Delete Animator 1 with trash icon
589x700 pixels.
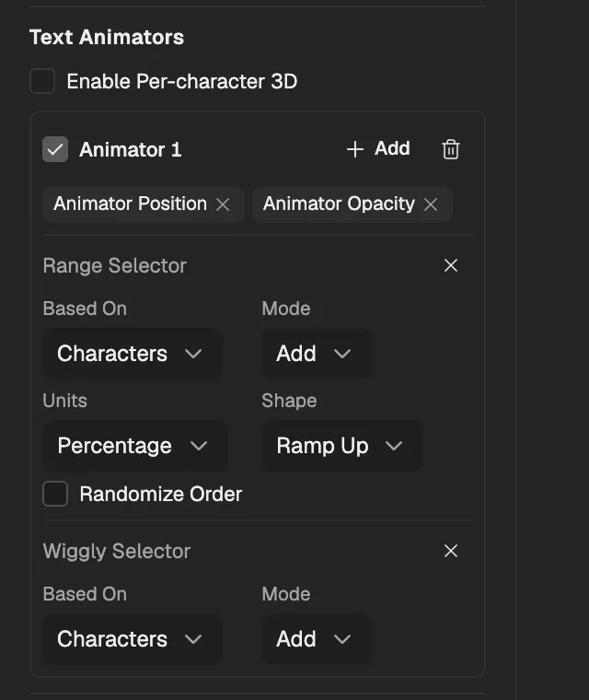click(451, 149)
